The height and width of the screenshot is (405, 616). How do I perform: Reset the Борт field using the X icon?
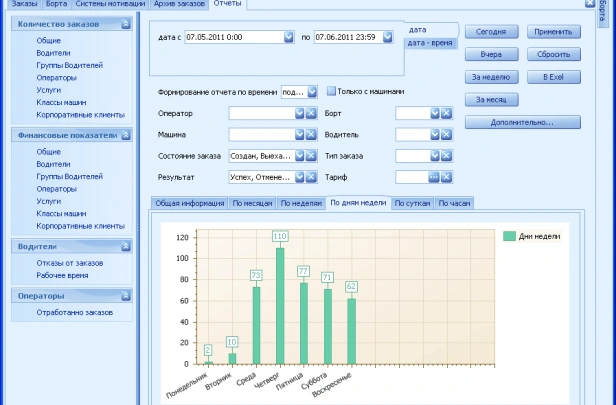447,113
